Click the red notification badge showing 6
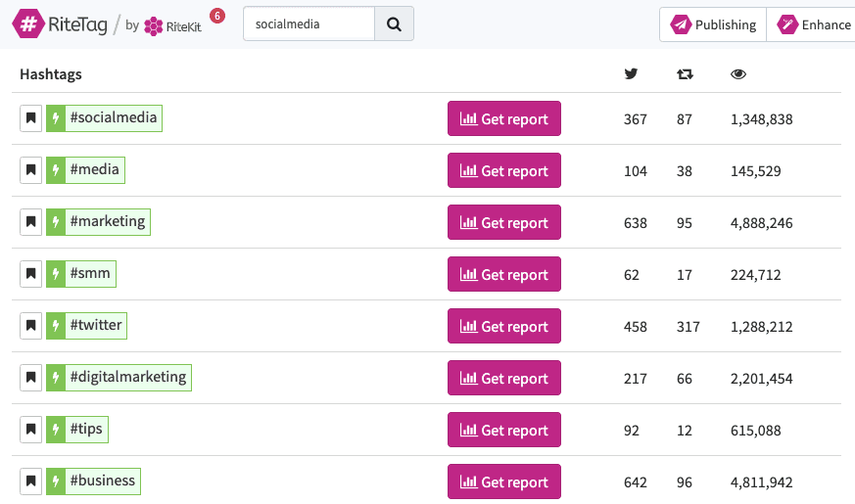 coord(216,16)
